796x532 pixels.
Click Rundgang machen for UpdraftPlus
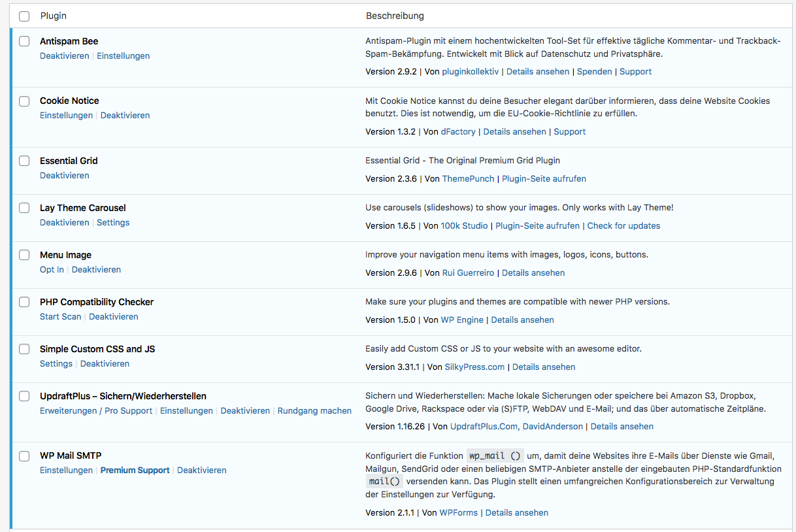pos(314,411)
